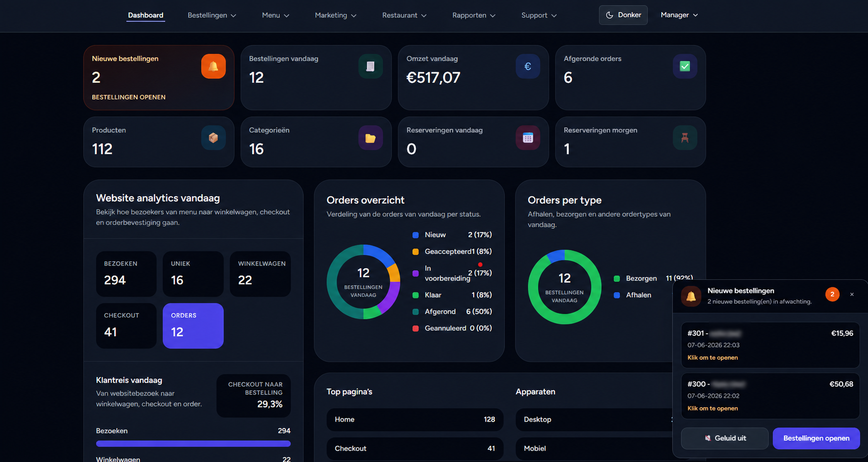This screenshot has width=868, height=462.
Task: Click the Klantreis vandaag heading
Action: click(x=129, y=380)
